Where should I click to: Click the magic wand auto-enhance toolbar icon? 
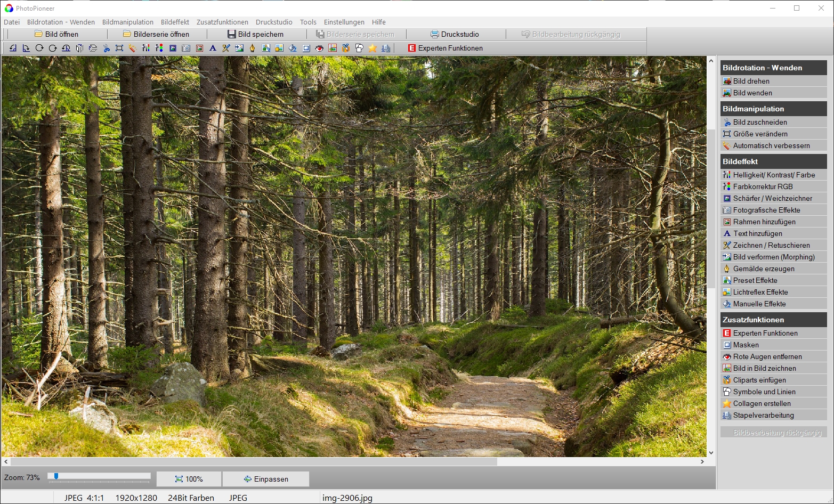click(x=132, y=48)
